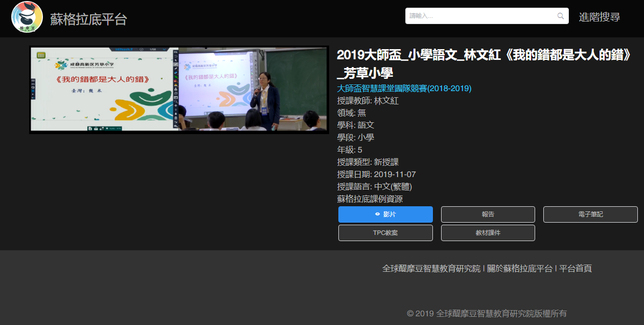The width and height of the screenshot is (644, 325).
Task: Go to 平台首頁 in the footer
Action: pos(576,269)
